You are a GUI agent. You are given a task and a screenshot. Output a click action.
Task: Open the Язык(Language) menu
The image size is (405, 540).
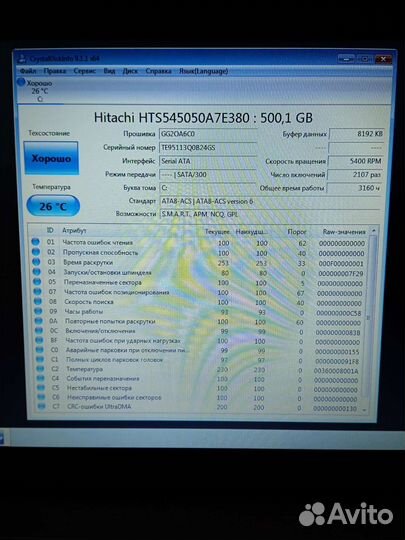pos(203,71)
